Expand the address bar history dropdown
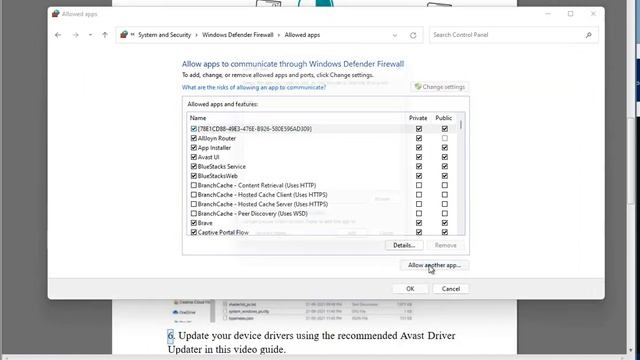 [x=395, y=35]
